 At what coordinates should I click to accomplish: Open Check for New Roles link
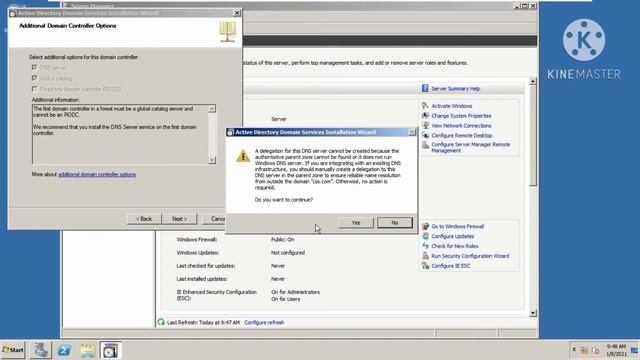click(x=455, y=246)
